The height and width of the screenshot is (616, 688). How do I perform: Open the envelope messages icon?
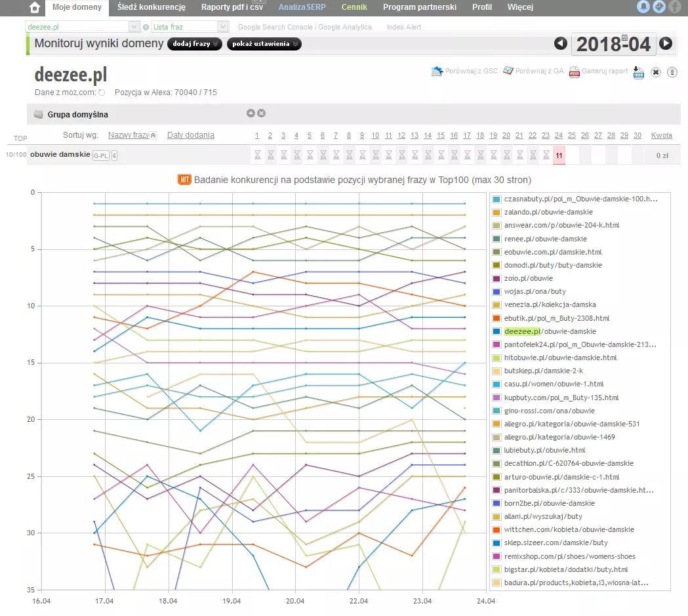coord(659,7)
